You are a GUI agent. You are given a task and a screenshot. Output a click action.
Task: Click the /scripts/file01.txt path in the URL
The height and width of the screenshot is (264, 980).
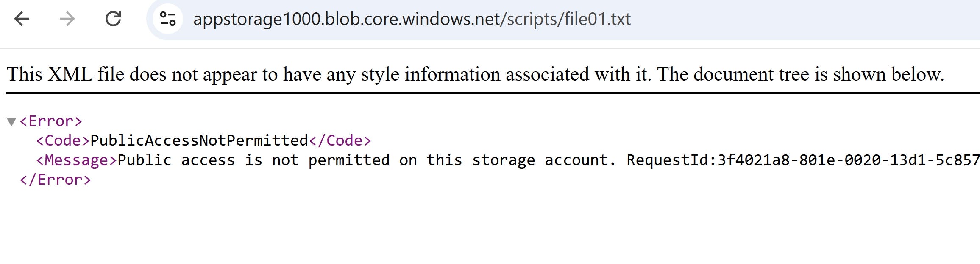[x=565, y=19]
